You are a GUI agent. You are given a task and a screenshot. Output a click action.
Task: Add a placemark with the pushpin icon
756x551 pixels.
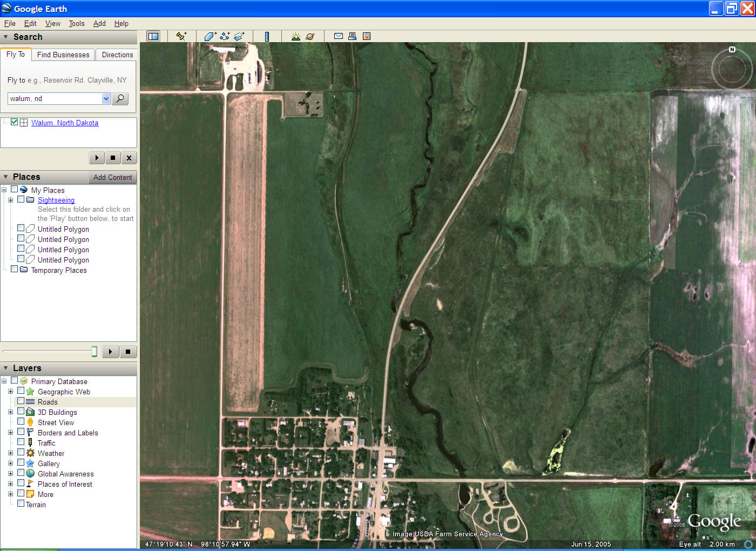coord(181,36)
